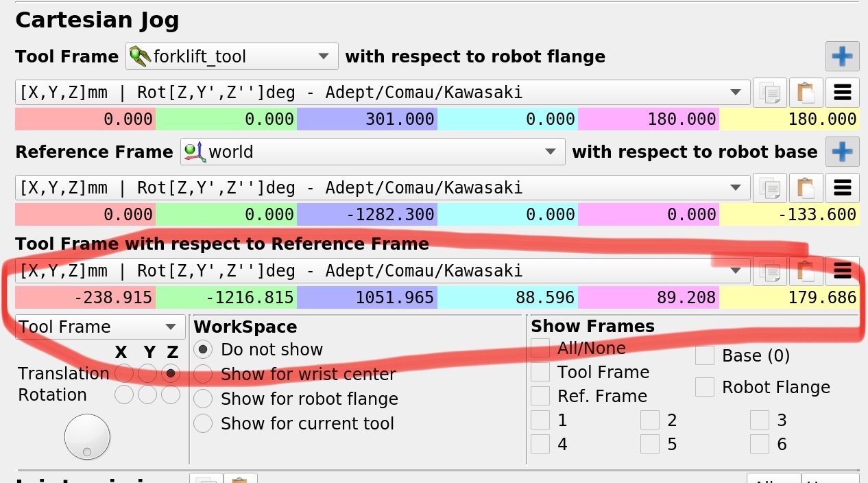Expand the world reference frame dropdown
This screenshot has width=868, height=483.
coord(372,152)
